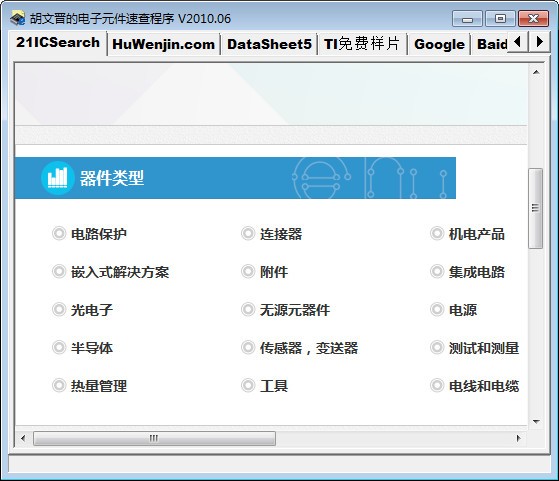Click the vertical scrollbar down arrow
The image size is (559, 481).
click(x=536, y=421)
